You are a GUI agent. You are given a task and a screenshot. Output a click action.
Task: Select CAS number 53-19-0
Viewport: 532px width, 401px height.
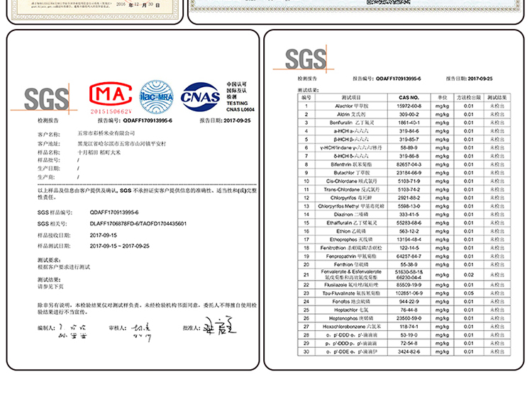(x=409, y=335)
